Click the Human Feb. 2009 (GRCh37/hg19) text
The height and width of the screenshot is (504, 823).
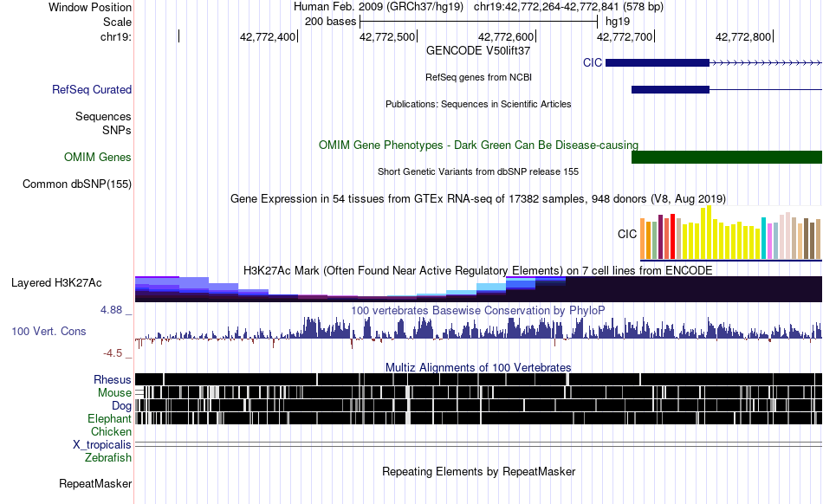click(x=379, y=7)
